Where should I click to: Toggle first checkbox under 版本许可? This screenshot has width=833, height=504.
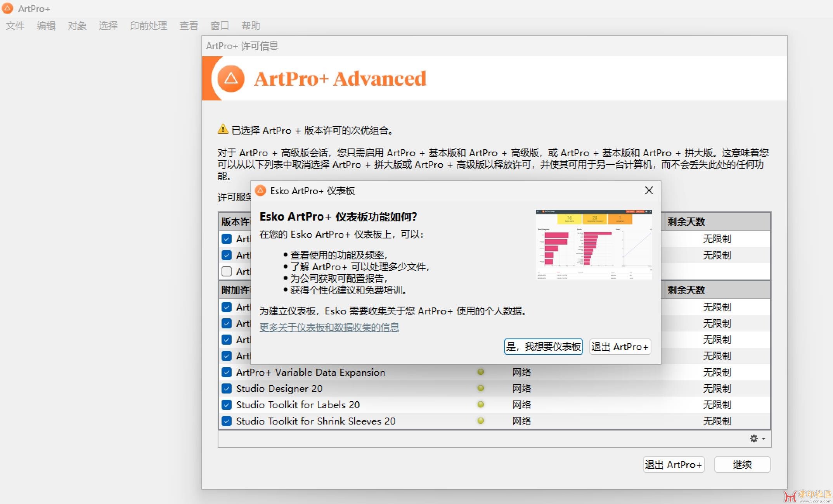tap(227, 239)
